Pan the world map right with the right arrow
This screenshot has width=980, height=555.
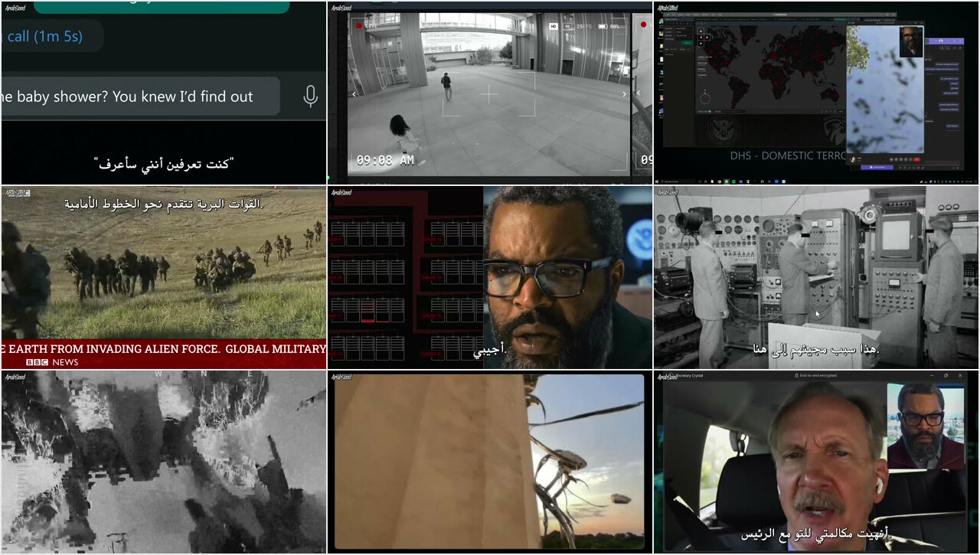click(x=707, y=38)
